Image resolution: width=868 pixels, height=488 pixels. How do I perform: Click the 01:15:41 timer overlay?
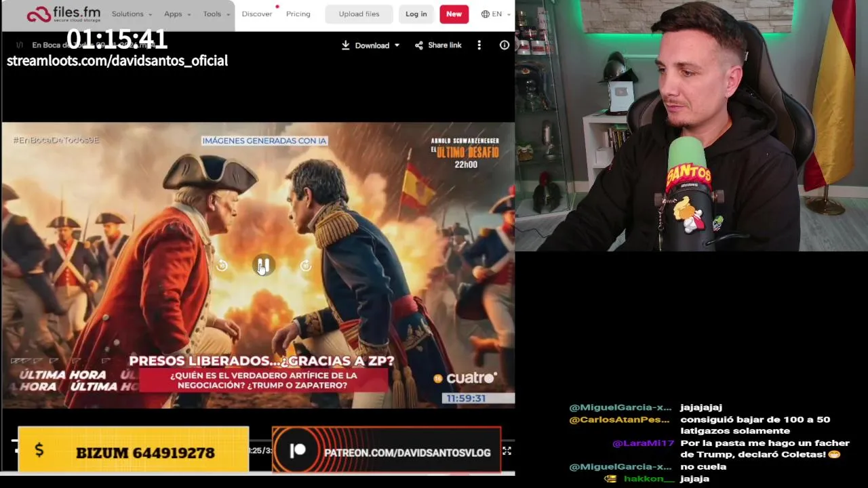pos(117,39)
